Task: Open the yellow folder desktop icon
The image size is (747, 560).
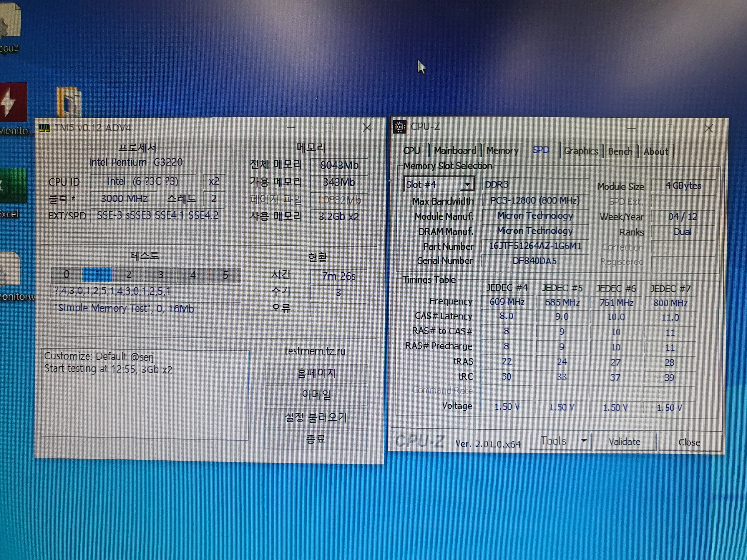Action: tap(69, 103)
